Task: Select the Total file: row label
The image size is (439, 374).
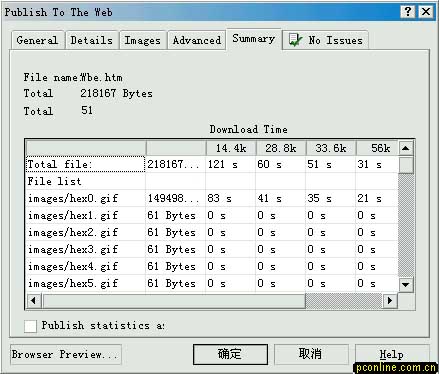Action: click(86, 164)
